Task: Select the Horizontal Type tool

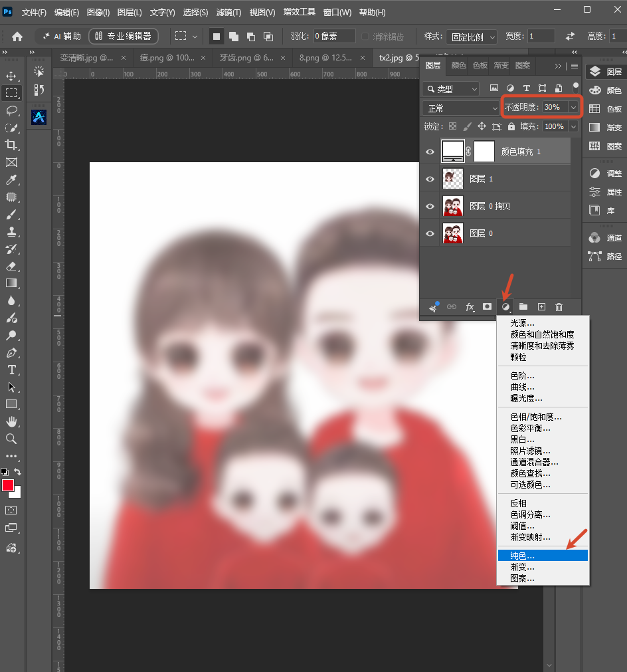Action: pyautogui.click(x=11, y=370)
